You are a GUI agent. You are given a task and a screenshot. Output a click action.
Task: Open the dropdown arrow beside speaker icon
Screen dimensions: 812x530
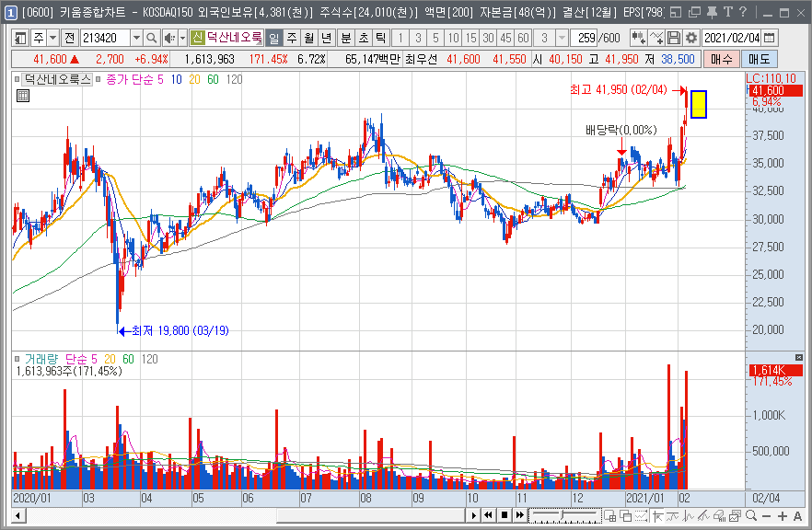[x=182, y=38]
